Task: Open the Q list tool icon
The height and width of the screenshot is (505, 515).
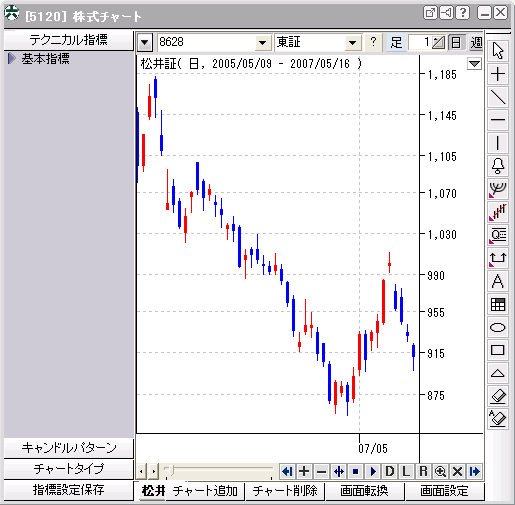Action: [498, 235]
